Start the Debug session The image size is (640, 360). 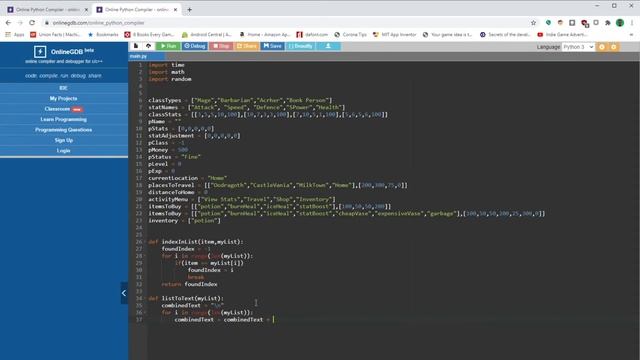pyautogui.click(x=195, y=46)
